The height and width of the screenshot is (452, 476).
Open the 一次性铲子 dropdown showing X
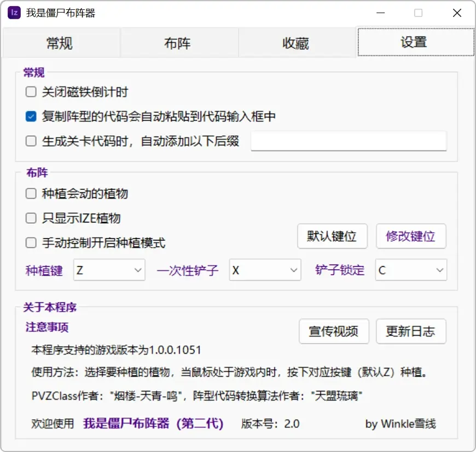tap(265, 270)
